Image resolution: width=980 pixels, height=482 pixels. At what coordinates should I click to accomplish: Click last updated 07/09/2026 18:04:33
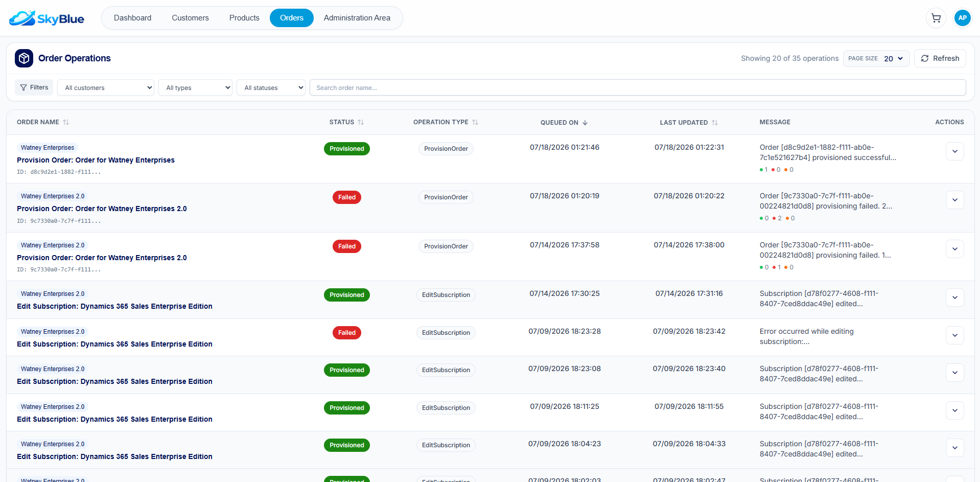coord(689,444)
